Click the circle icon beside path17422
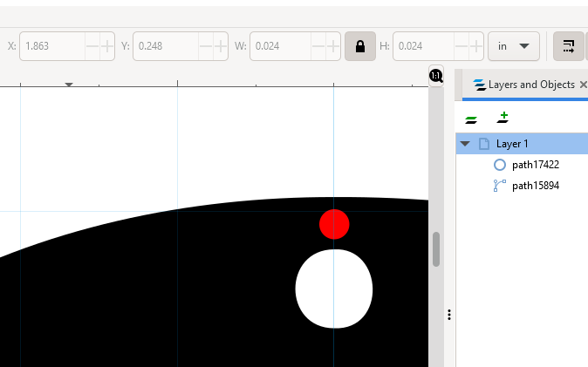The height and width of the screenshot is (367, 588). click(500, 164)
